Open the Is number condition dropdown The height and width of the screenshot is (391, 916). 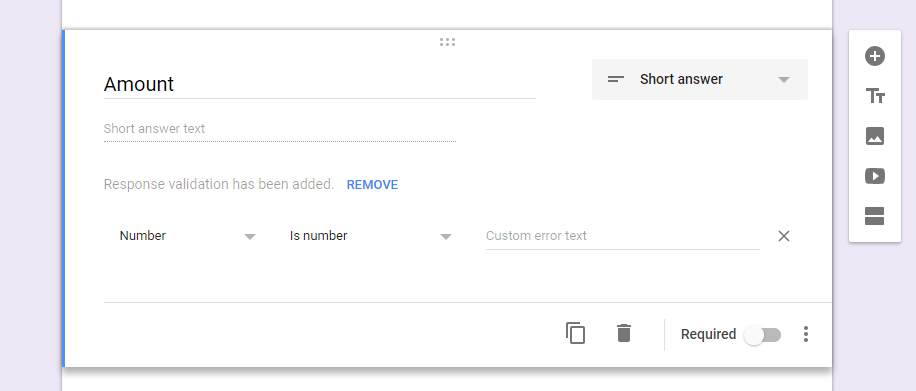coord(370,236)
